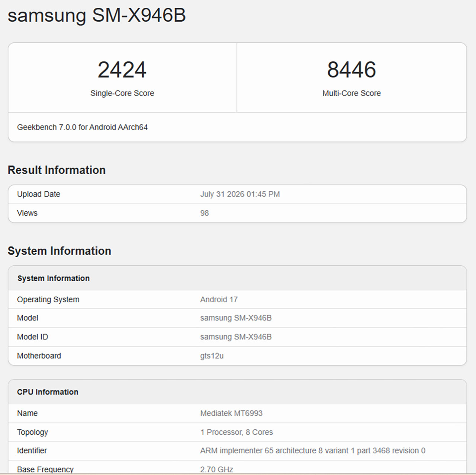Click Geekbench 7.0.0 for Android AArch64 text

(82, 127)
